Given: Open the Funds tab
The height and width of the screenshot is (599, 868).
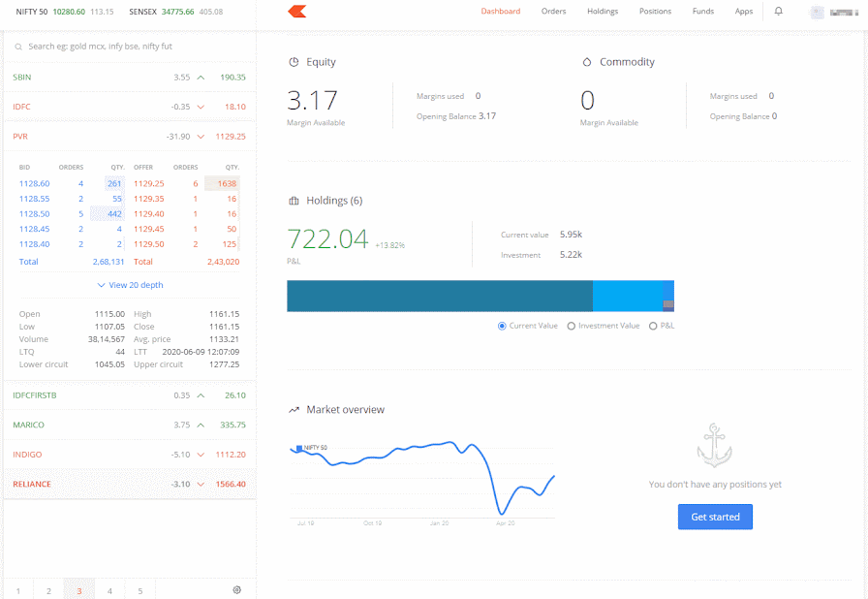Looking at the screenshot, I should tap(703, 11).
